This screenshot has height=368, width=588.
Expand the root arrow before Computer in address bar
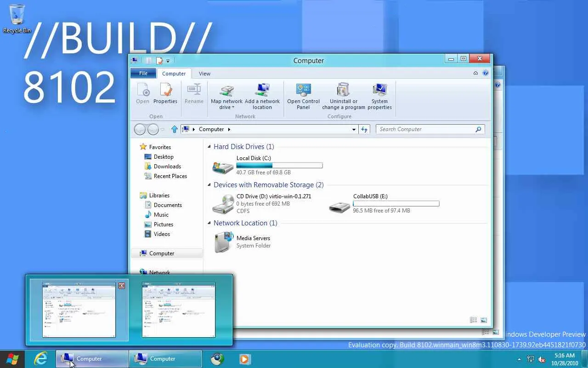coord(193,129)
